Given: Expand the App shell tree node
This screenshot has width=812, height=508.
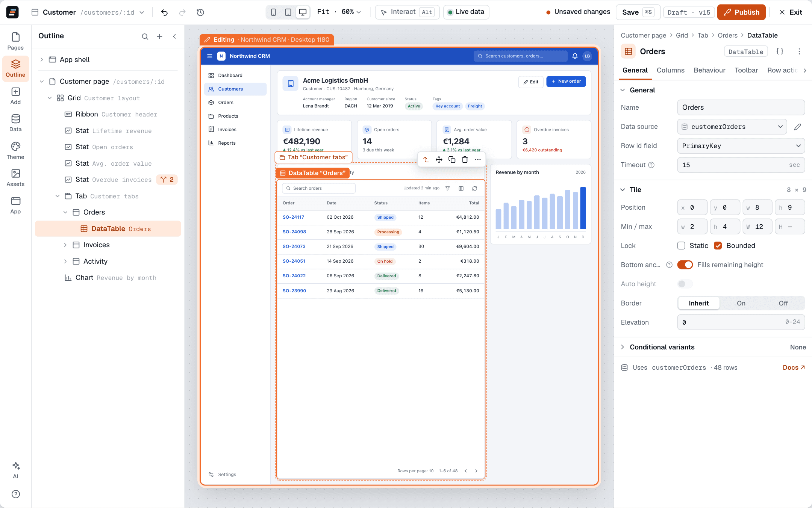Looking at the screenshot, I should click(x=42, y=59).
